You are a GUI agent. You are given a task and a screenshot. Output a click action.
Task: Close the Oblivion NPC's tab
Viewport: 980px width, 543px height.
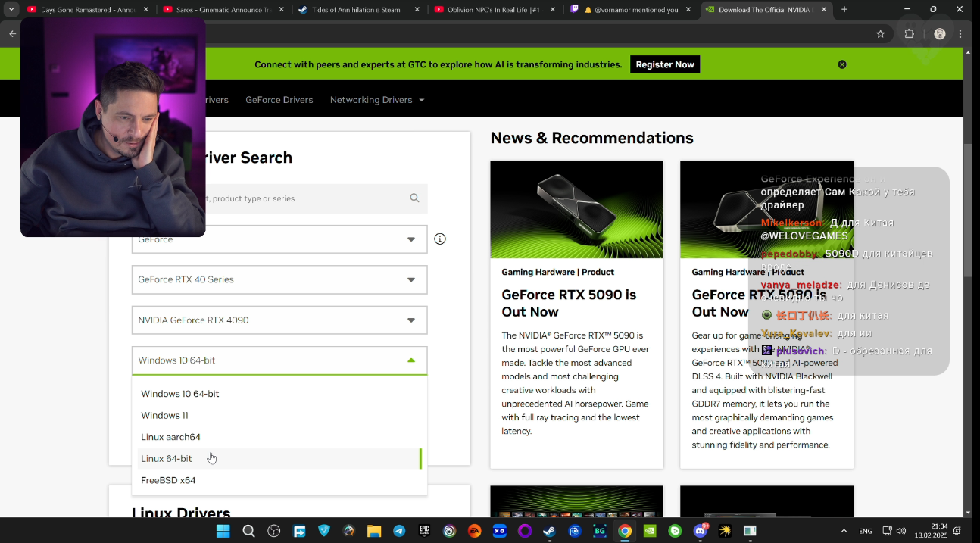point(553,10)
